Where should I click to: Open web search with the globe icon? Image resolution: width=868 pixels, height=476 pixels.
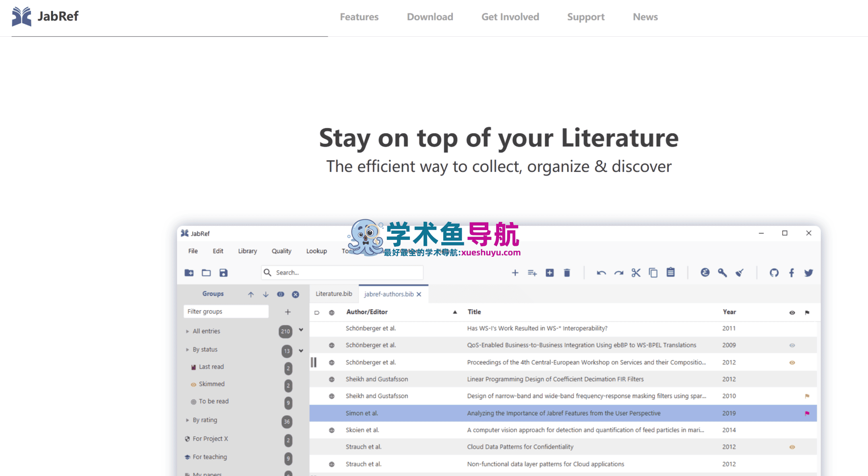(x=705, y=272)
